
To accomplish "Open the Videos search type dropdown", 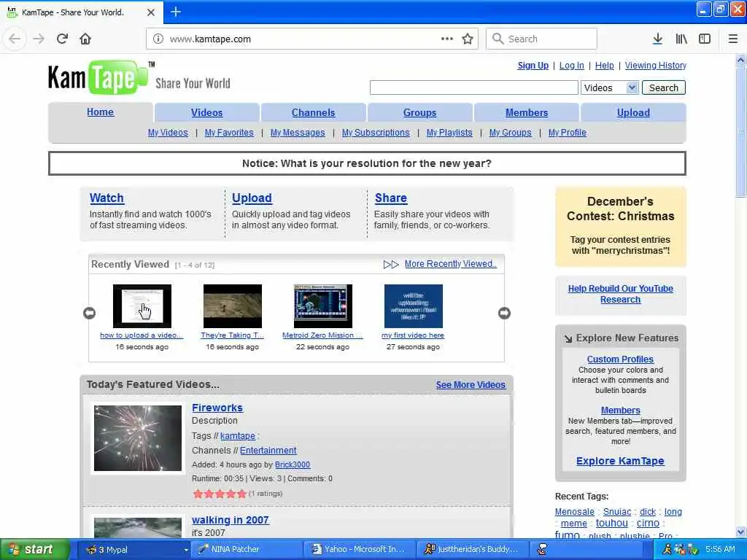I will pos(609,87).
